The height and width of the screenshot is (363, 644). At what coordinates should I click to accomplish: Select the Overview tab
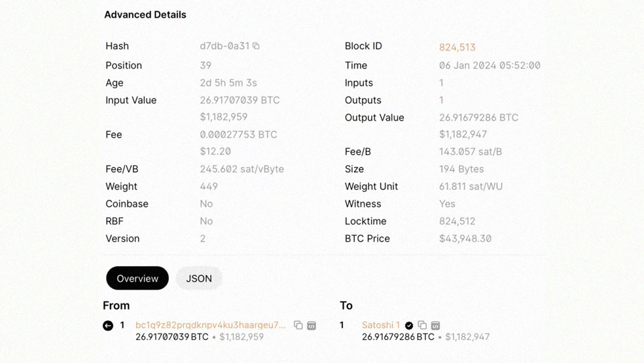pyautogui.click(x=137, y=278)
